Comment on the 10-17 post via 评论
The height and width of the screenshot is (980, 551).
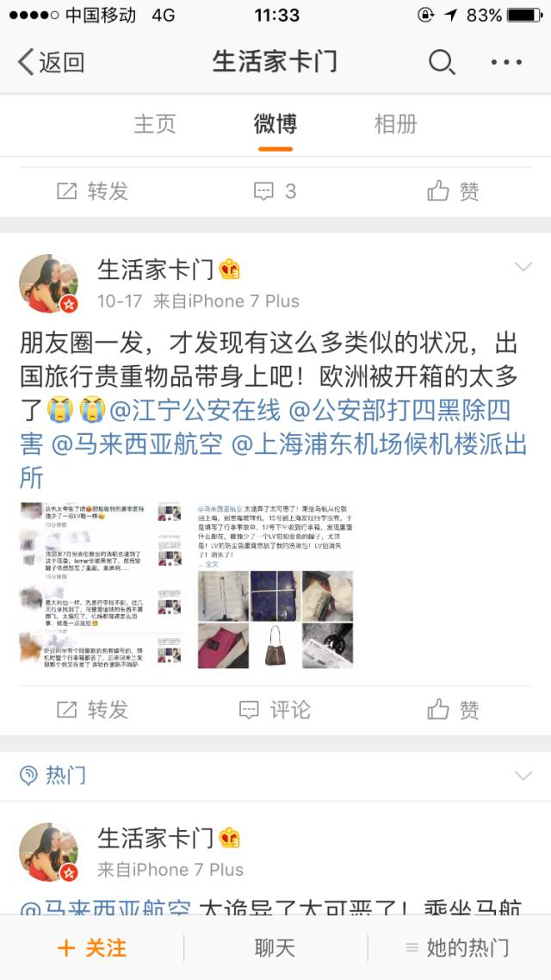(275, 710)
